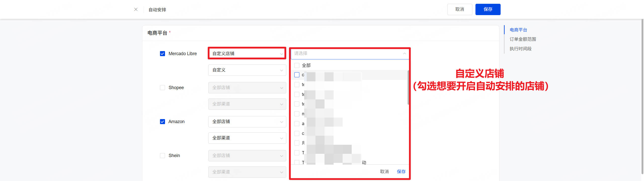Click the top 取消 button

click(x=459, y=9)
